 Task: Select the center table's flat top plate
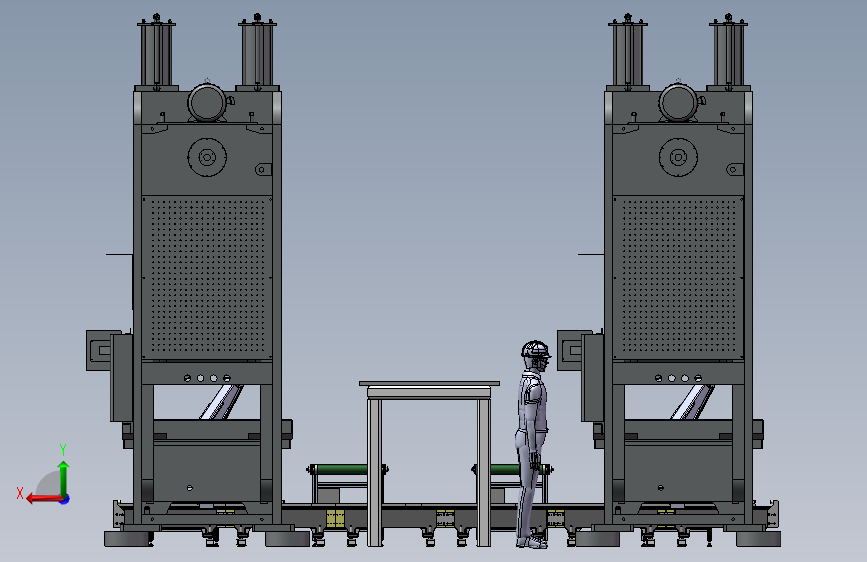(429, 383)
